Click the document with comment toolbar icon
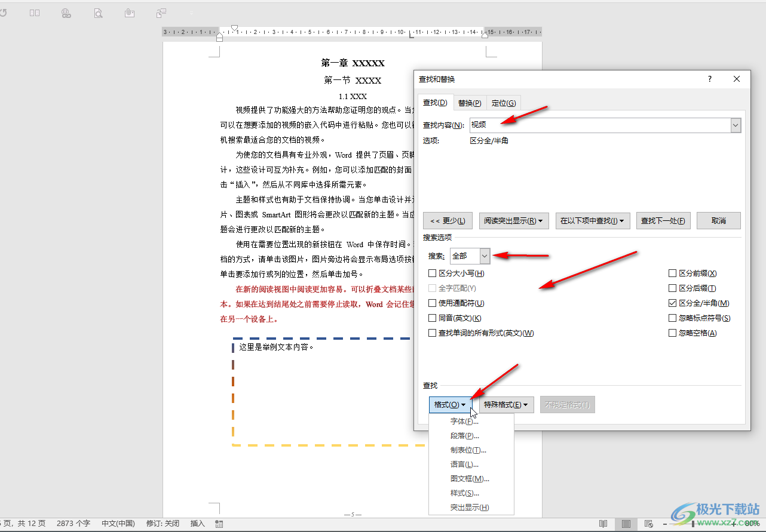 pyautogui.click(x=161, y=13)
